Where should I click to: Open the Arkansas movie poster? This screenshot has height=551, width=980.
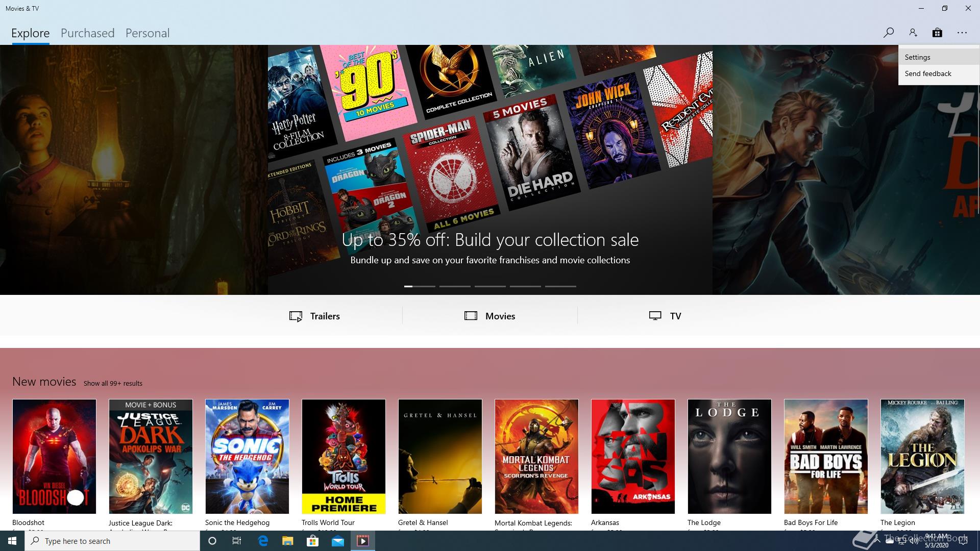(x=633, y=456)
